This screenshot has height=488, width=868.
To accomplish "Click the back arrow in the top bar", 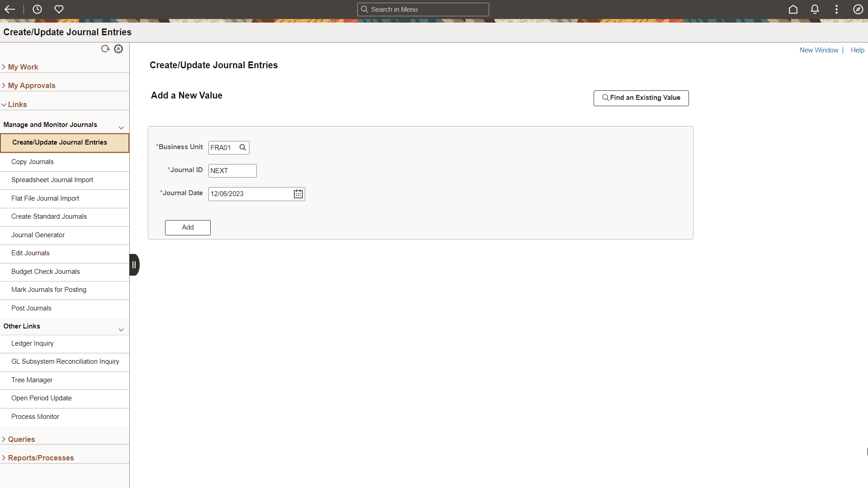I will pyautogui.click(x=10, y=9).
